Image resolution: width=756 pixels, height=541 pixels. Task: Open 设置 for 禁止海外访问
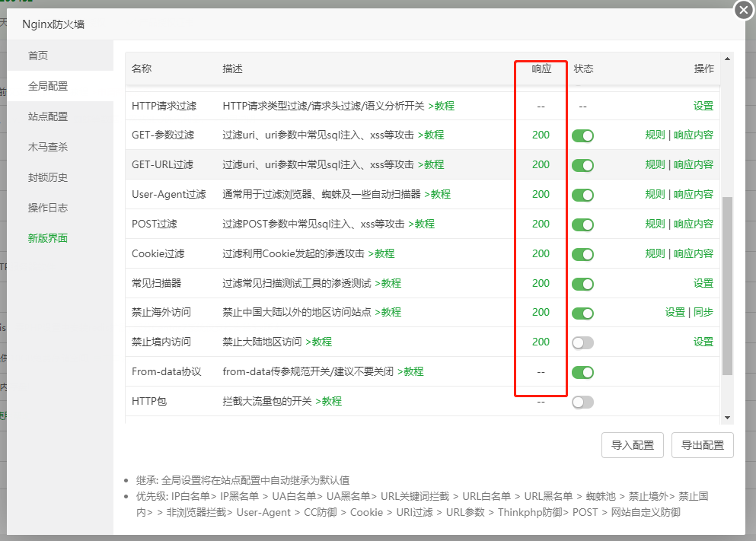pos(675,312)
